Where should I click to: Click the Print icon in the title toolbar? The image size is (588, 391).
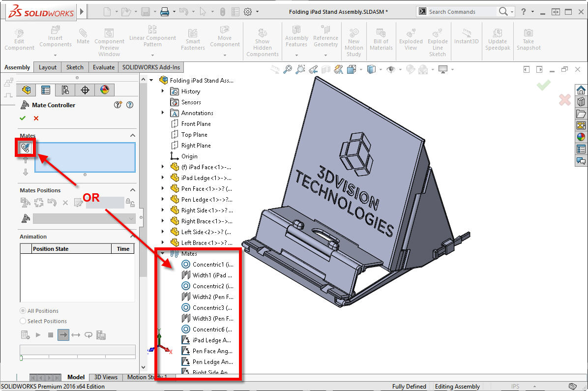(x=164, y=12)
